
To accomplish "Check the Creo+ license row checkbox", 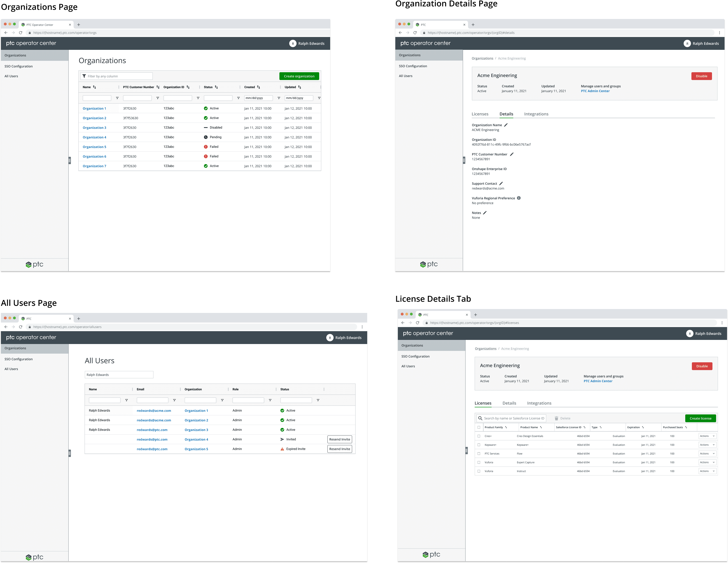I will 479,436.
